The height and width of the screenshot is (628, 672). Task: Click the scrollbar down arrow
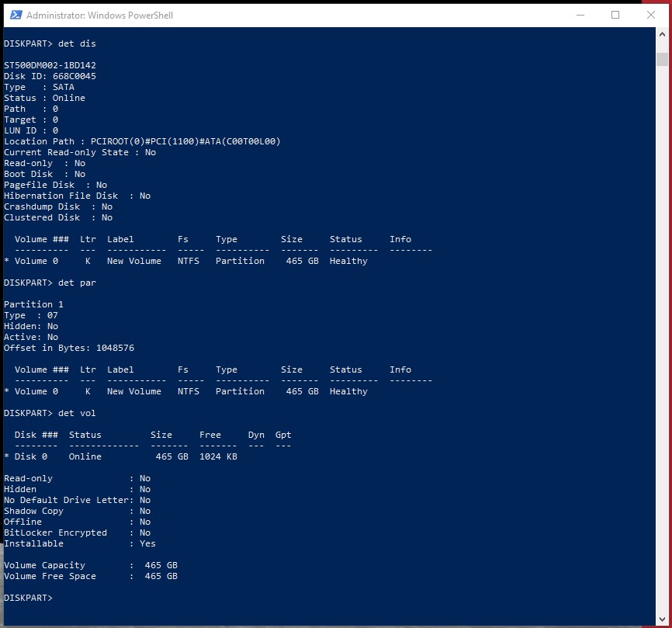point(662,619)
